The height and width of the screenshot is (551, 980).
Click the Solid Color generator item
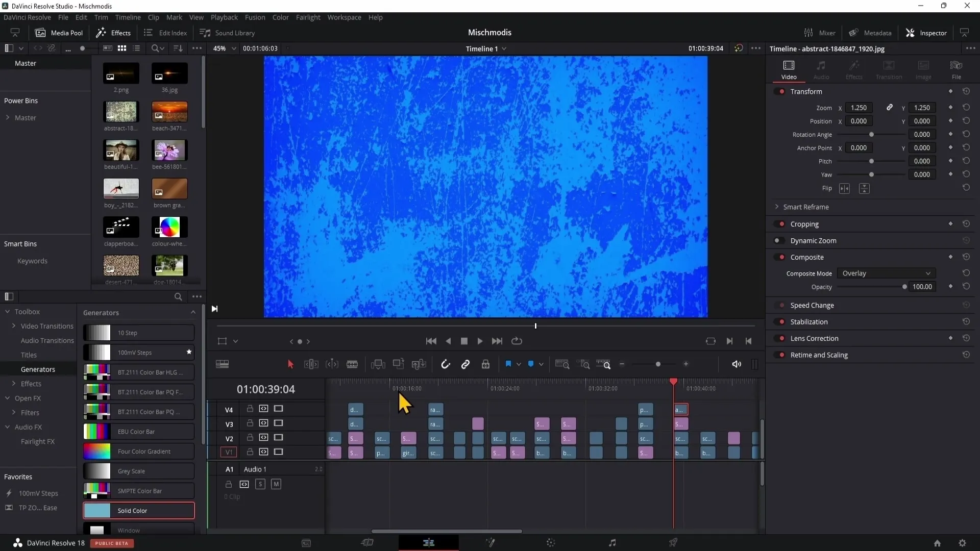[x=139, y=510]
